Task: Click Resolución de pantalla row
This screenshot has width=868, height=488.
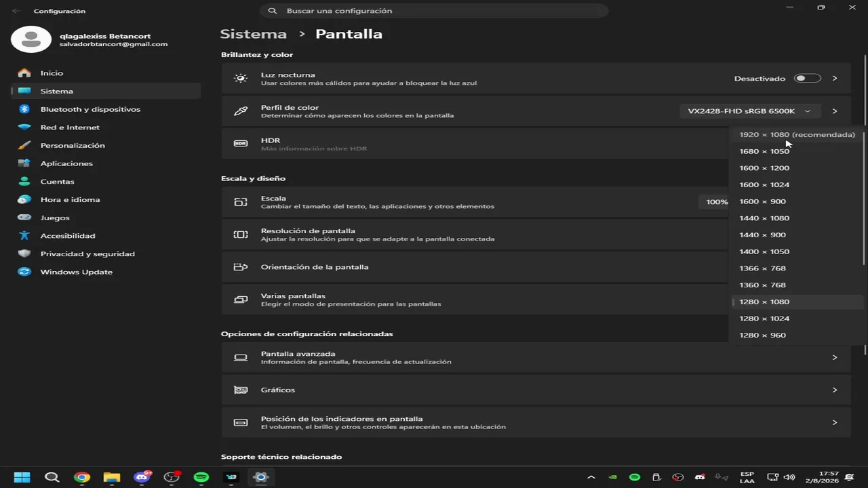Action: [475, 235]
